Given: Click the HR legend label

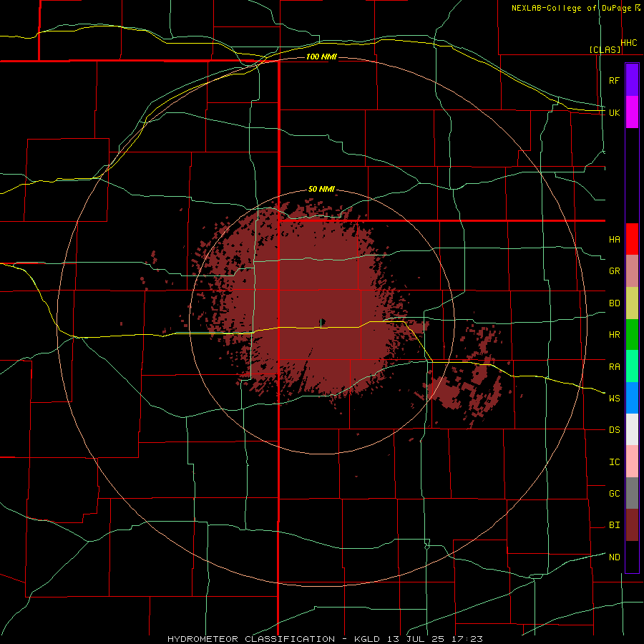Looking at the screenshot, I should pos(615,335).
